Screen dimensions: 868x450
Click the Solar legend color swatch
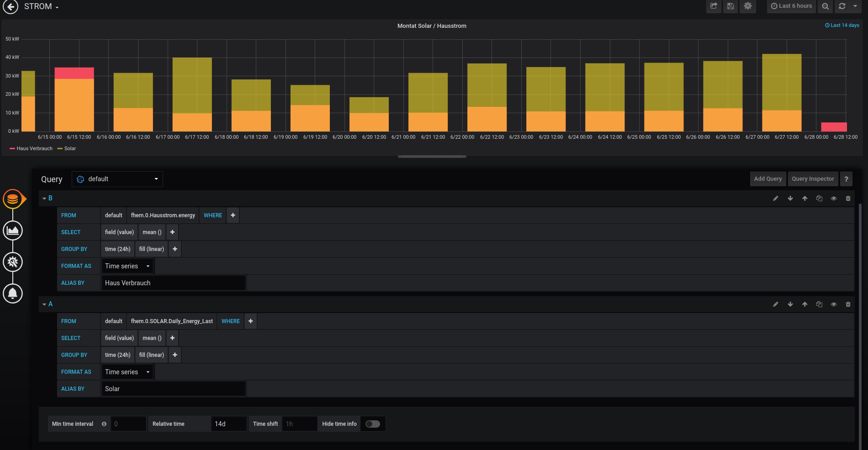[x=60, y=149]
